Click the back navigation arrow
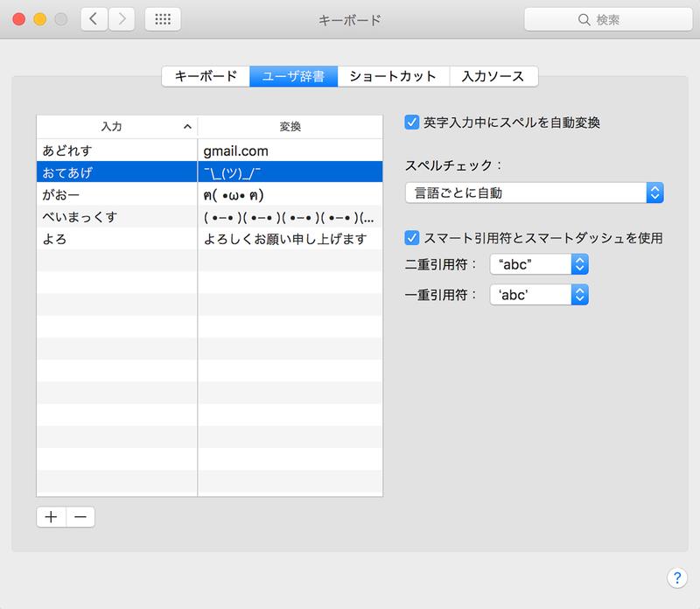The height and width of the screenshot is (609, 700). pos(95,19)
